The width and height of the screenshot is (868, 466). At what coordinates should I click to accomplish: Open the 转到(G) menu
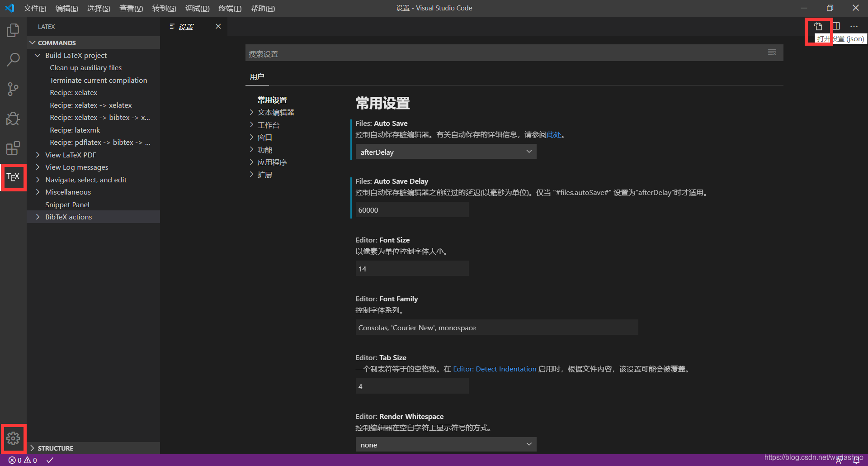pyautogui.click(x=164, y=8)
